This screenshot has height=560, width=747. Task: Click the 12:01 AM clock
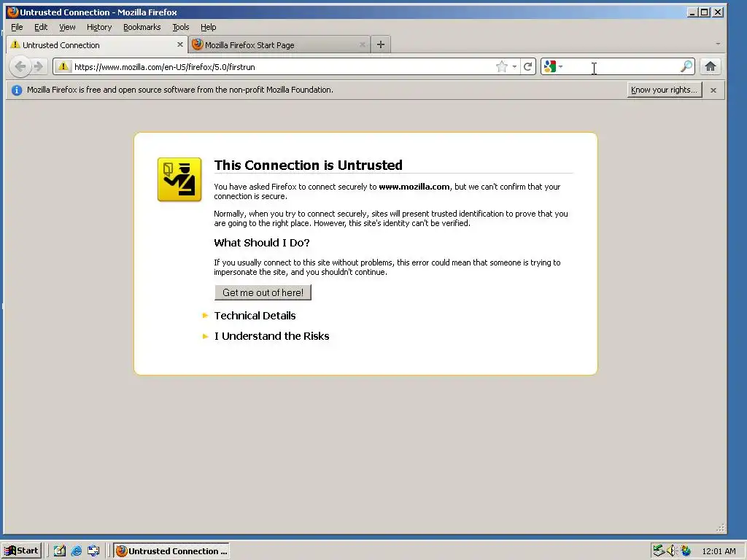click(x=719, y=551)
